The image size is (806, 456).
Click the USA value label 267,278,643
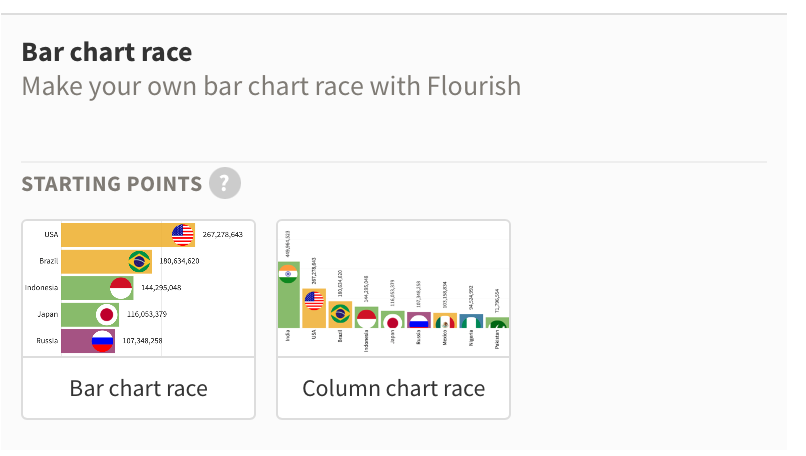click(x=223, y=234)
